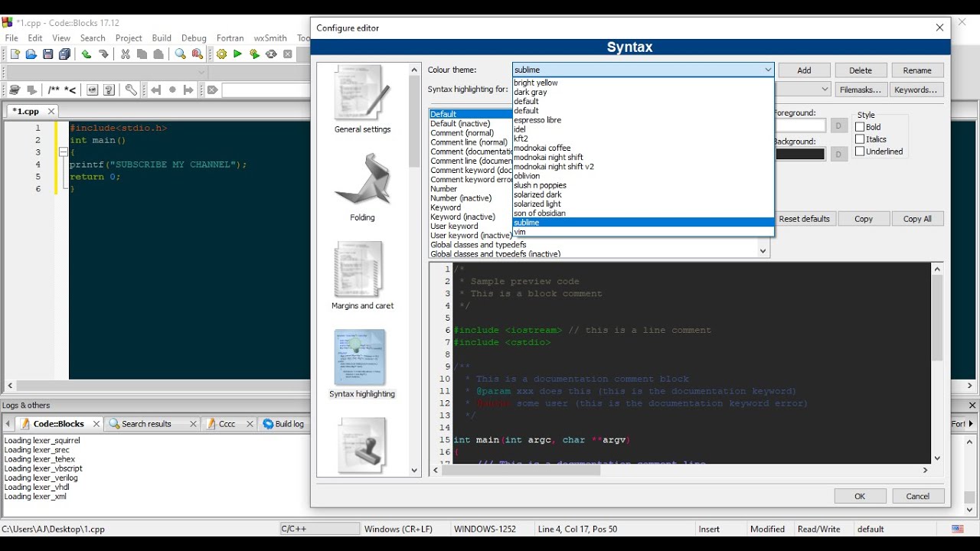Click the Replace magnifier icon
The width and height of the screenshot is (980, 551).
[x=198, y=54]
